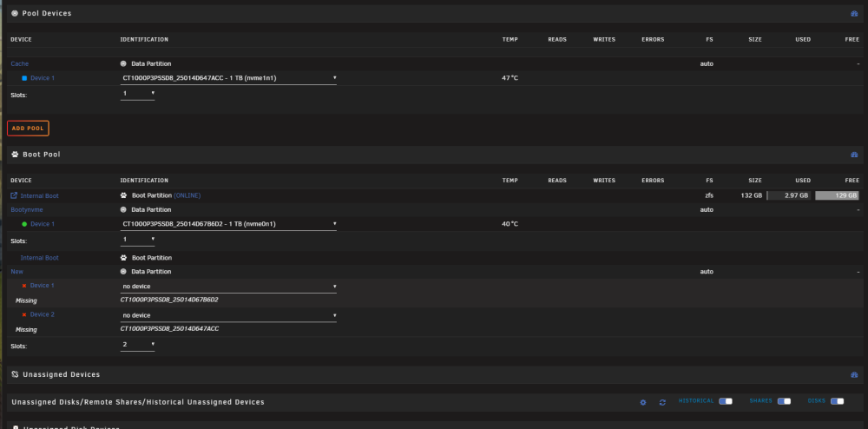The image size is (868, 429).
Task: Click 'auto' filesystem value in Cache row
Action: pos(707,63)
